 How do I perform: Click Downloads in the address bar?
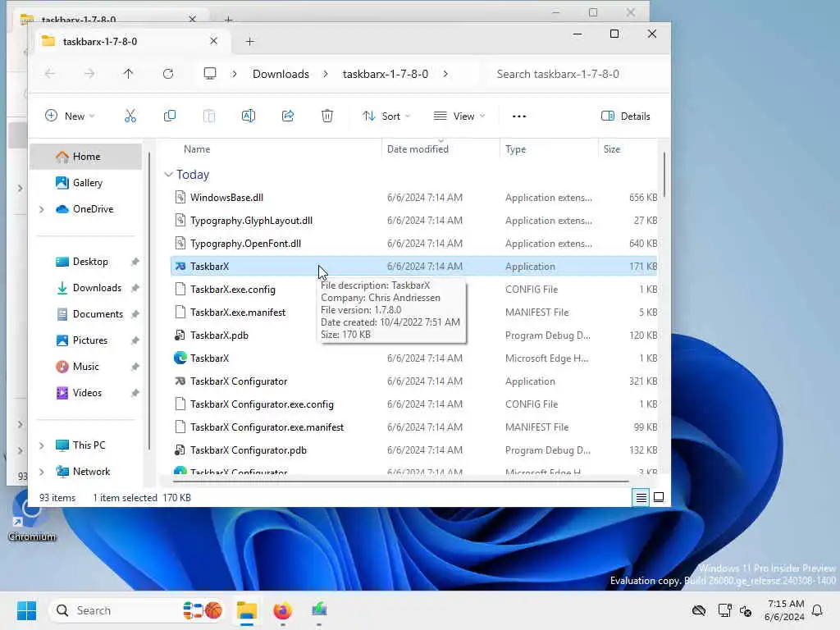point(281,74)
